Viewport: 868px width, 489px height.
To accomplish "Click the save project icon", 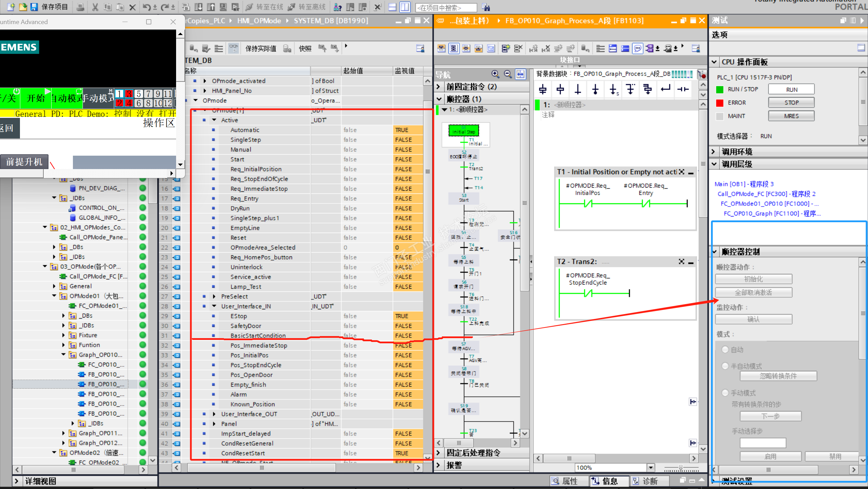I will coord(34,7).
